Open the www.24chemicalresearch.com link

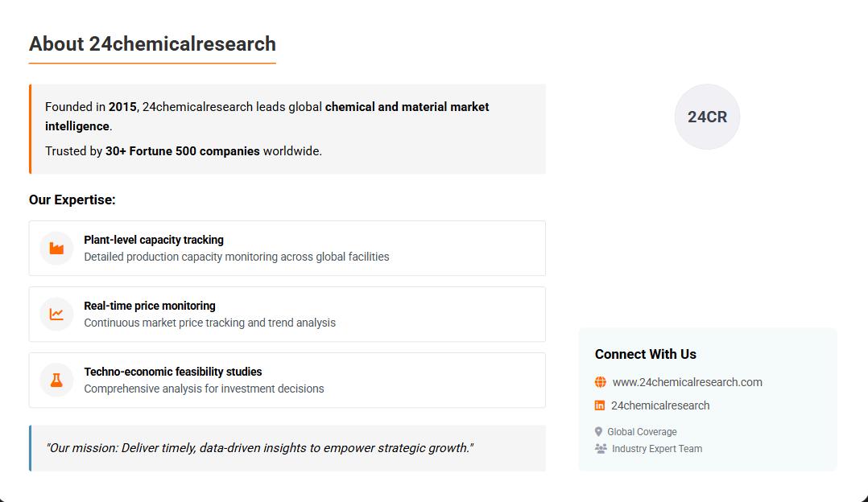[x=687, y=382]
